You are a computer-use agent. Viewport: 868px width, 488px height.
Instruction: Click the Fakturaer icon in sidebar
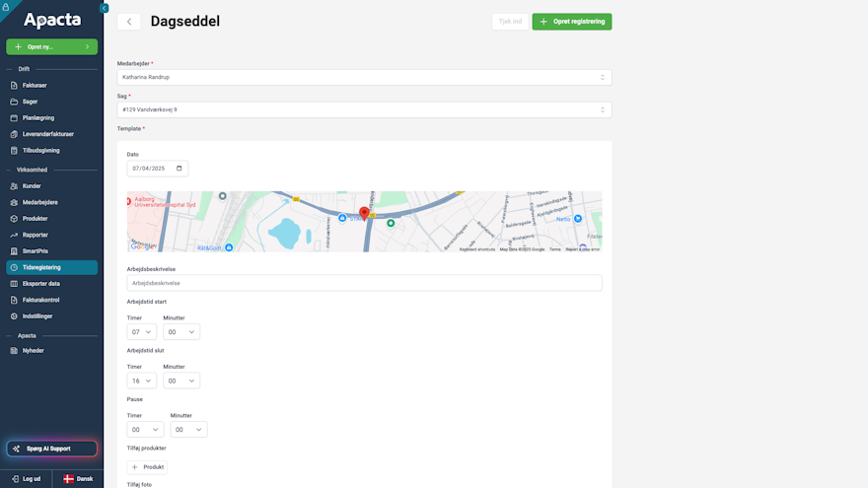tap(14, 85)
